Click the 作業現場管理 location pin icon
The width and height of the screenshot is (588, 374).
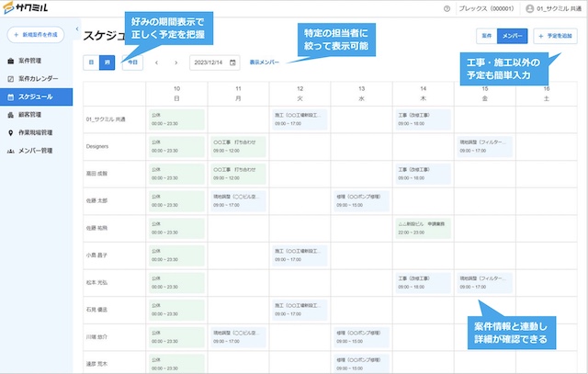(10, 132)
